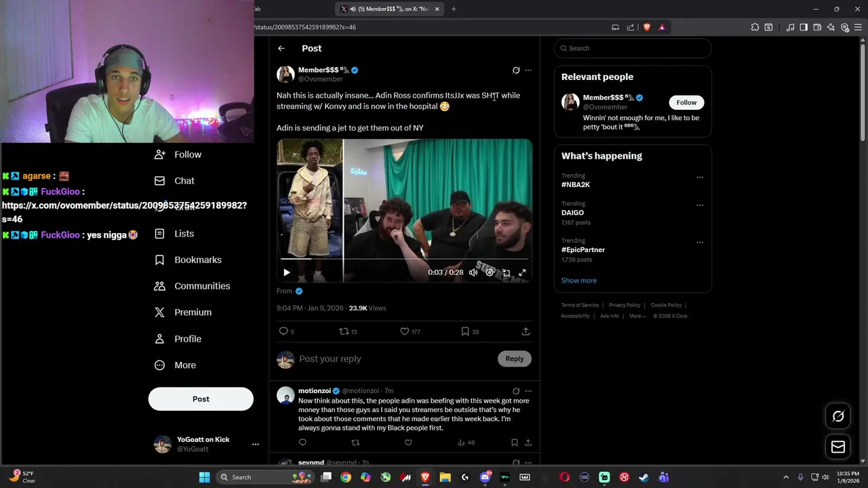Image resolution: width=868 pixels, height=488 pixels.
Task: Open options for #EpicPartner trend
Action: pyautogui.click(x=700, y=242)
